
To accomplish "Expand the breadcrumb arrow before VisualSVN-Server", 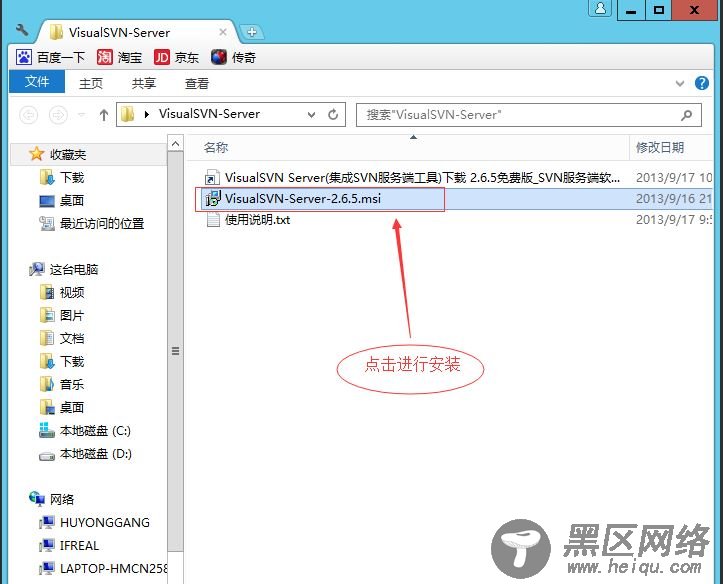I will pyautogui.click(x=147, y=114).
